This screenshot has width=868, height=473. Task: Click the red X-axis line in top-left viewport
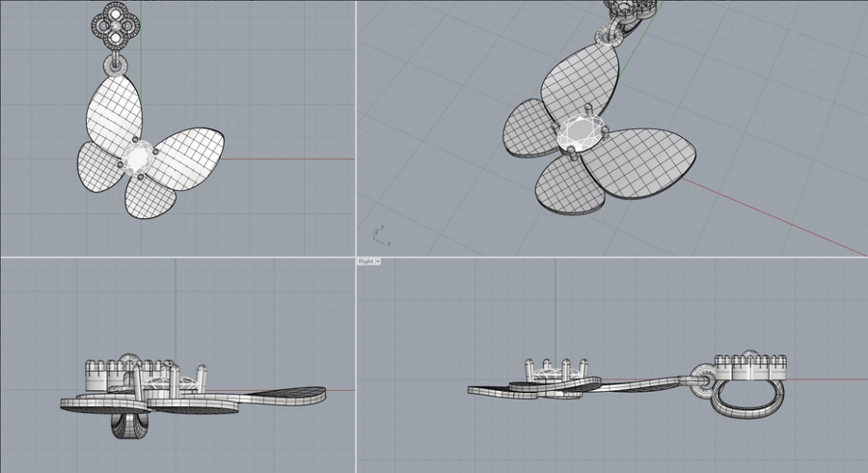coord(289,159)
